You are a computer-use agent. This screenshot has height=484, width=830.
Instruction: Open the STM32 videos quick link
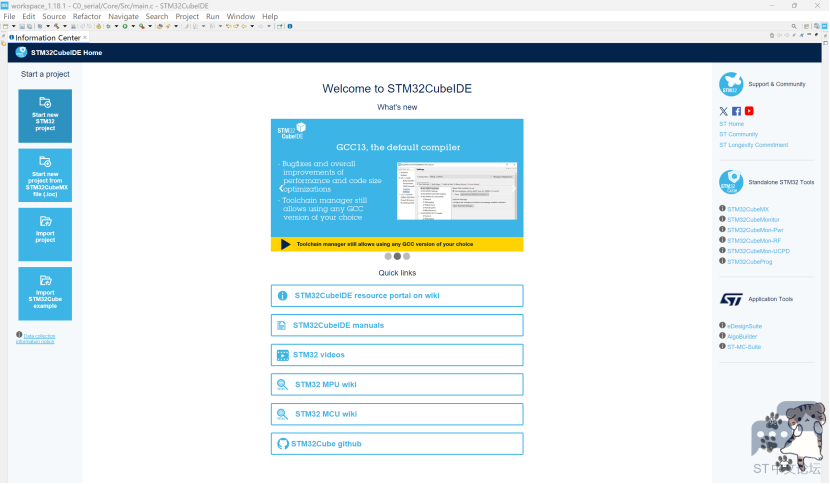pos(397,355)
